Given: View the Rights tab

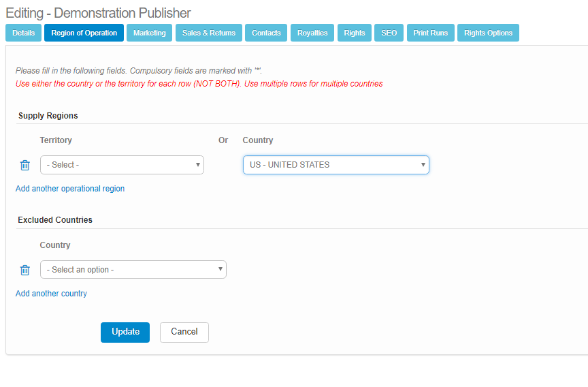Looking at the screenshot, I should pos(354,33).
